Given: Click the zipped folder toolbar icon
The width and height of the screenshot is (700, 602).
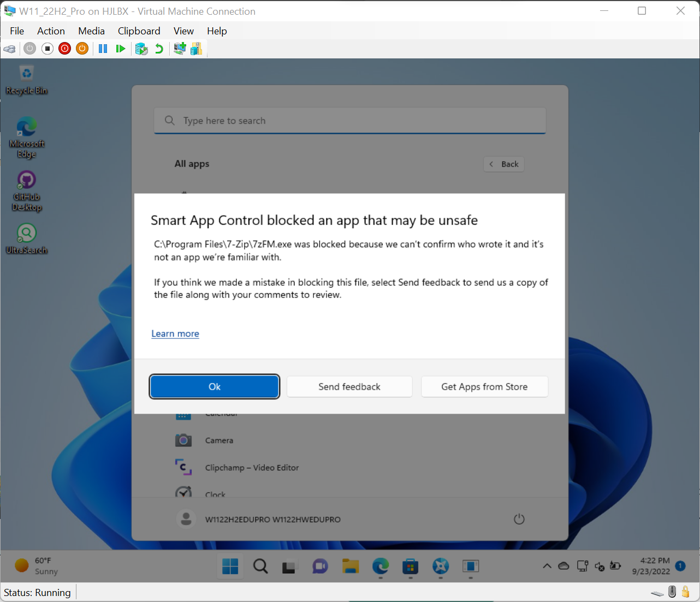Looking at the screenshot, I should (197, 49).
